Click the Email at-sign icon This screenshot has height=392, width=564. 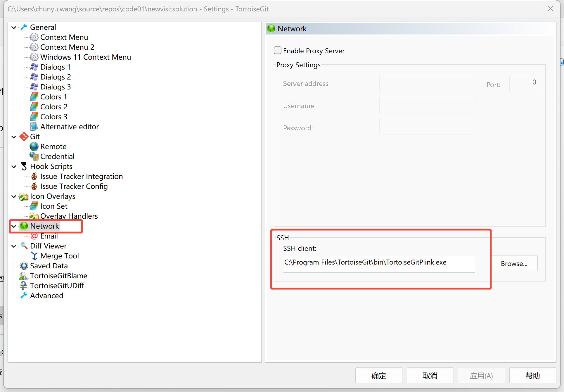[34, 236]
